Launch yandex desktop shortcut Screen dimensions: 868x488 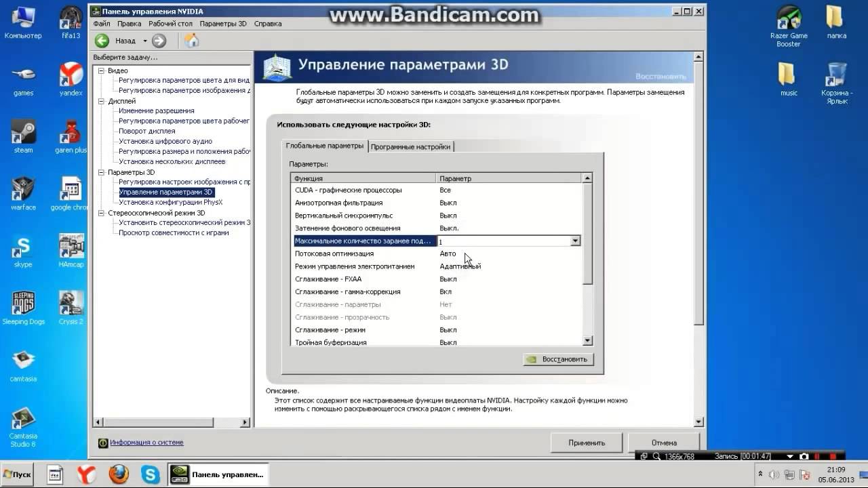click(71, 80)
